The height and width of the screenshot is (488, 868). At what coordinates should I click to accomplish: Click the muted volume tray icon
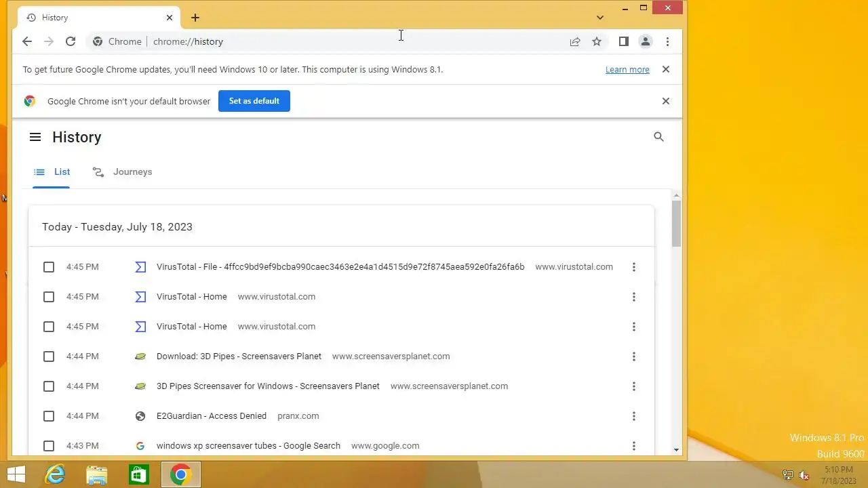point(804,475)
